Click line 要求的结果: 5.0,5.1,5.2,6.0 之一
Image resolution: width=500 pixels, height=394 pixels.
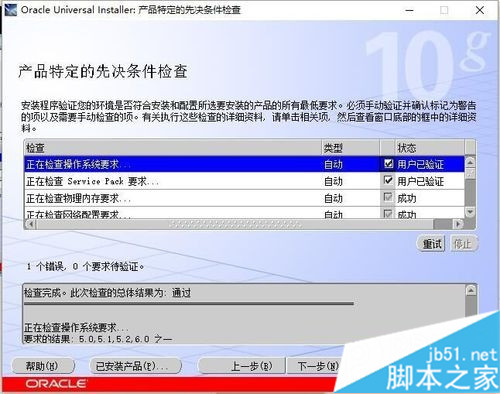tap(98, 339)
